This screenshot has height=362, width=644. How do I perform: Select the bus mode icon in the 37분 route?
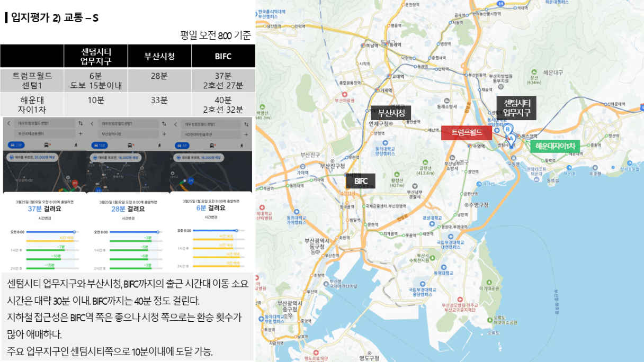pyautogui.click(x=46, y=145)
